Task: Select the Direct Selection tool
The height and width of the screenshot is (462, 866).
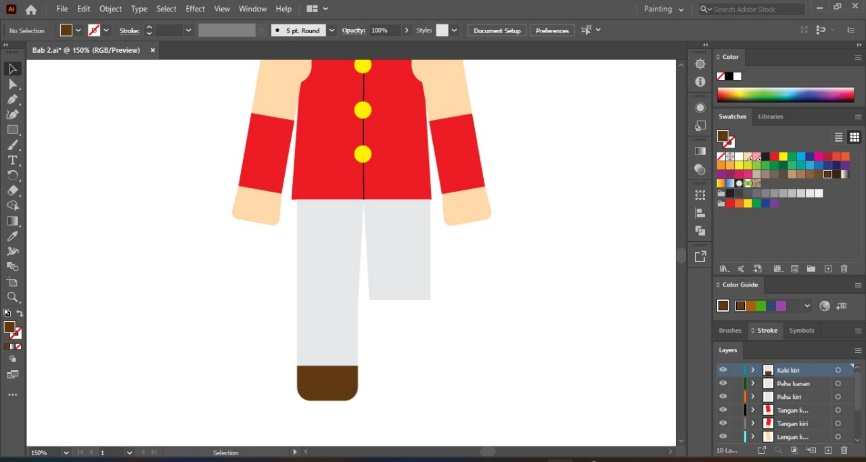Action: point(12,84)
